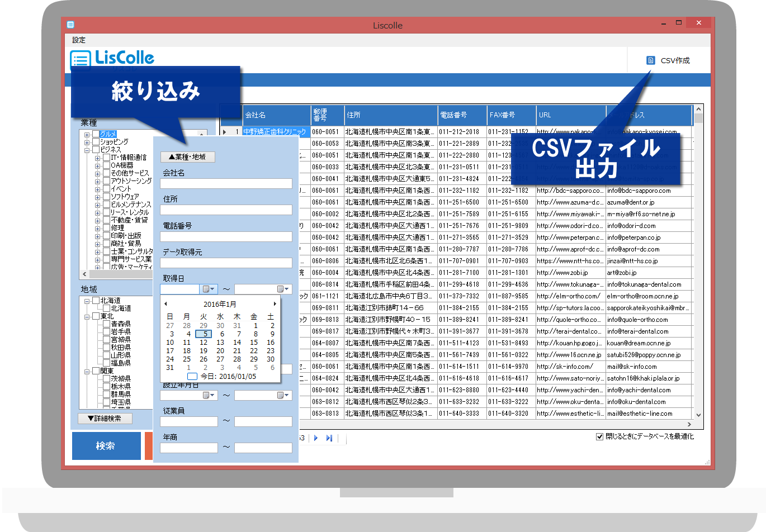The width and height of the screenshot is (766, 532).
Task: Click the art@zobi.jp email cell
Action: click(650, 273)
